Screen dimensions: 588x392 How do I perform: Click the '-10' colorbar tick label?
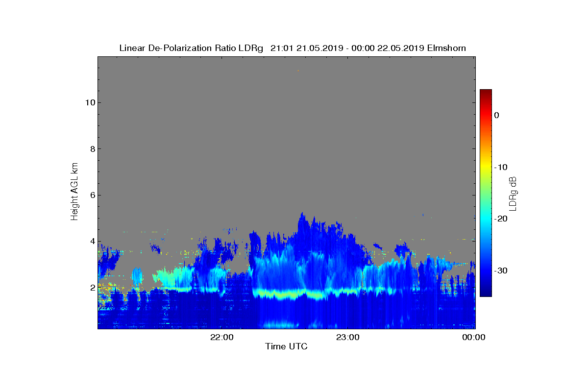pyautogui.click(x=500, y=167)
